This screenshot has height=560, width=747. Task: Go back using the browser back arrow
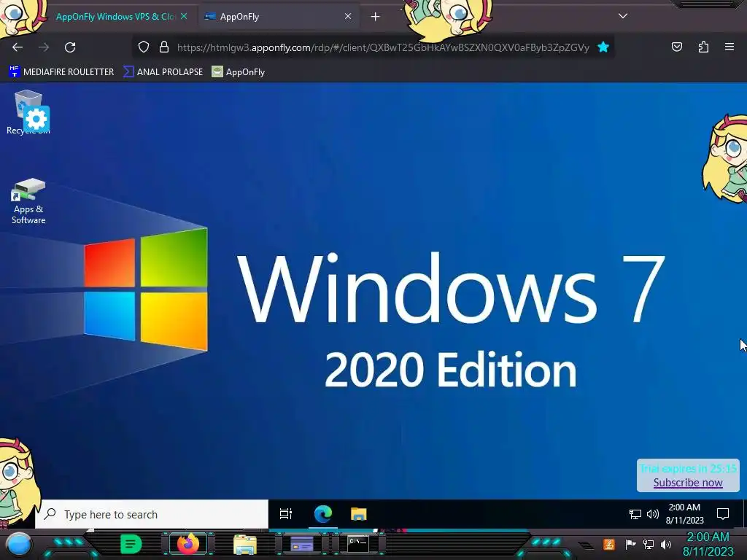18,47
